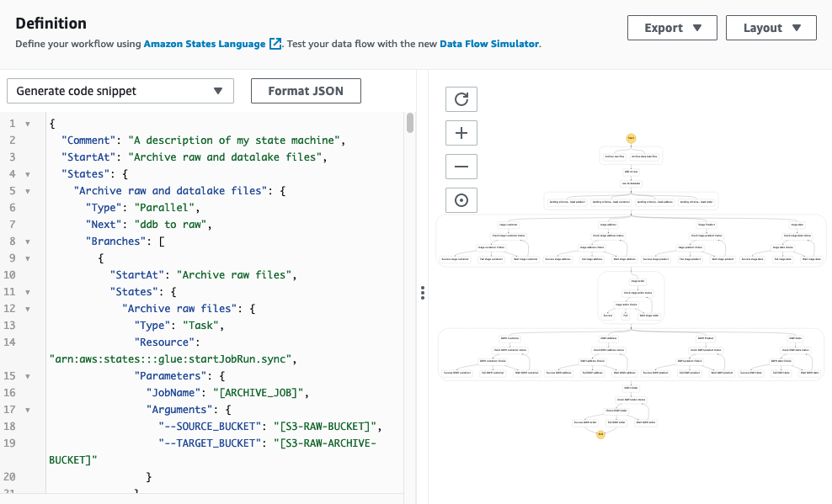Select the yellow Start node in graph
832x504 pixels.
click(631, 137)
